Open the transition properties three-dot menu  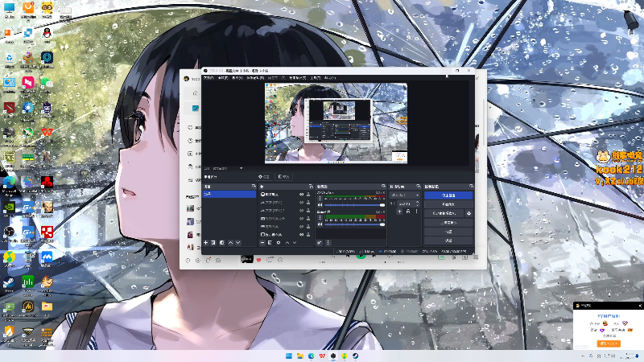point(417,212)
